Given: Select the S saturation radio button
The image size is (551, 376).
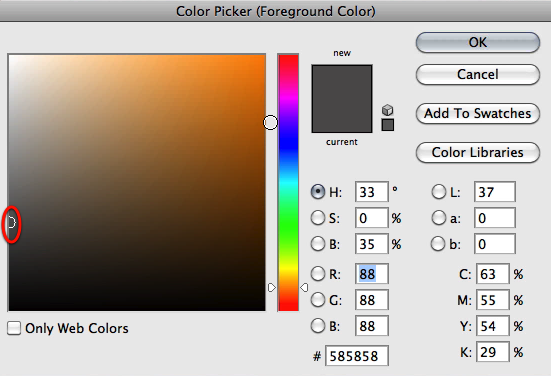Looking at the screenshot, I should click(x=318, y=218).
